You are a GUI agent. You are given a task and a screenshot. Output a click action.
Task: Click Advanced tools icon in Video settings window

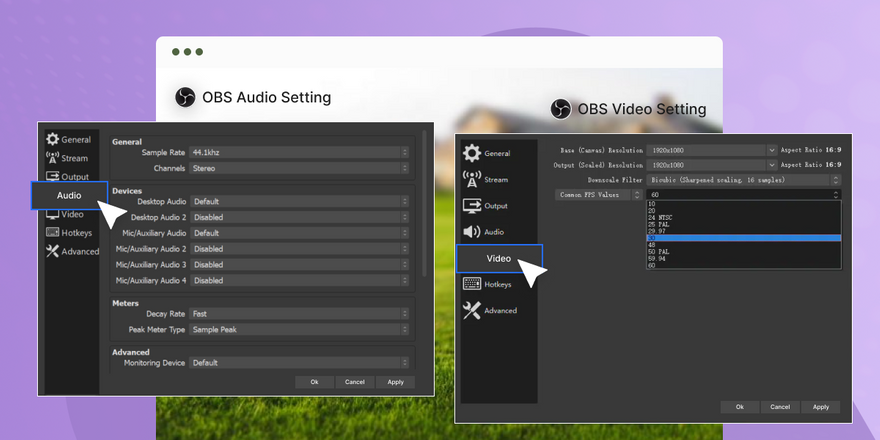point(471,310)
